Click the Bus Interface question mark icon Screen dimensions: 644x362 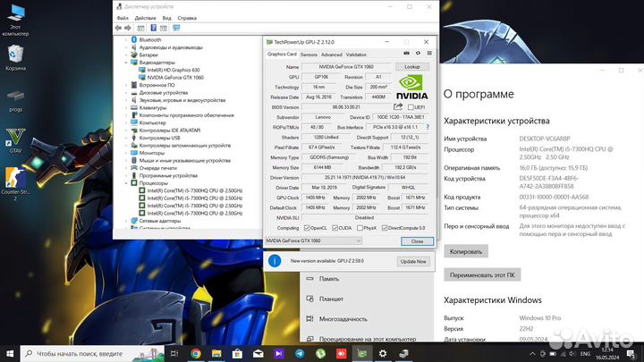(x=428, y=127)
